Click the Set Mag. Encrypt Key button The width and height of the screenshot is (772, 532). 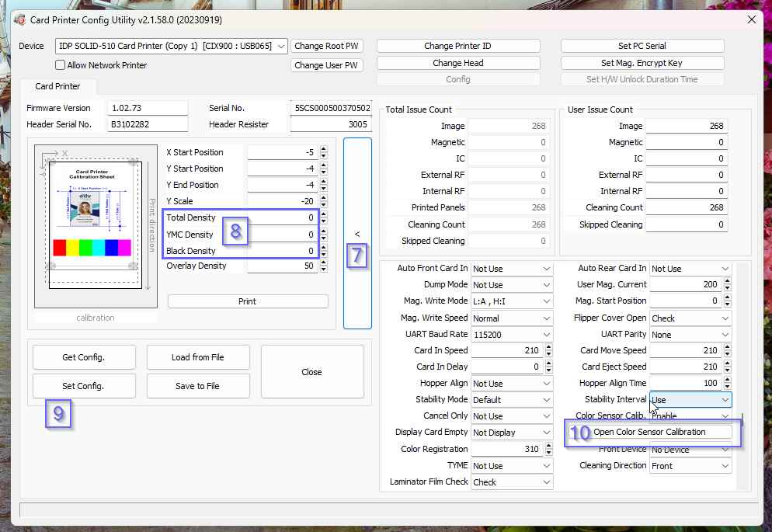click(642, 63)
